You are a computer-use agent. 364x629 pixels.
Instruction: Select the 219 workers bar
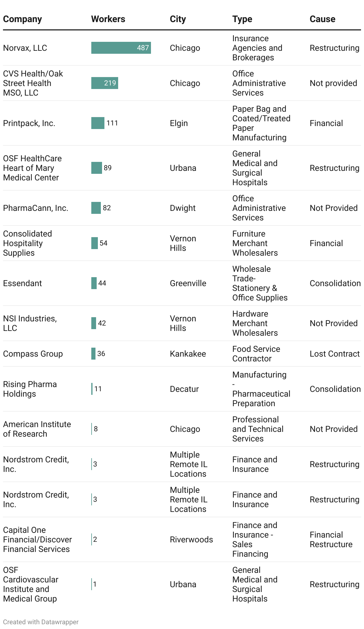(x=104, y=83)
